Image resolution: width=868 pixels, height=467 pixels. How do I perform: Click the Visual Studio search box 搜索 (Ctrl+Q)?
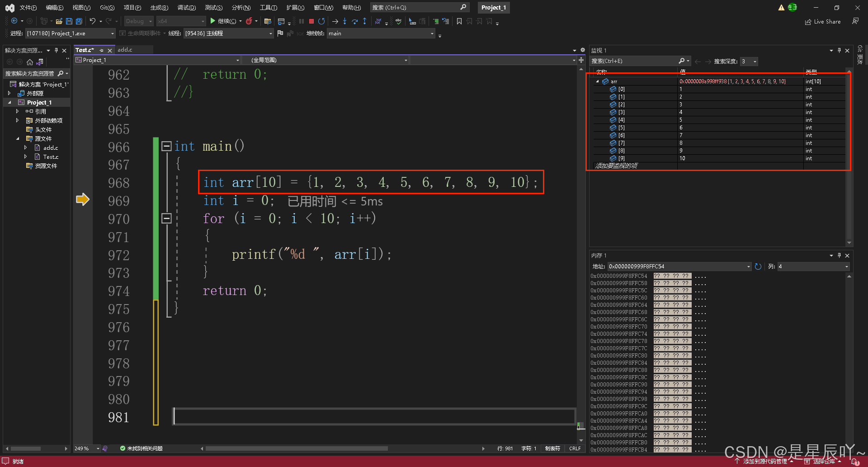click(x=420, y=8)
